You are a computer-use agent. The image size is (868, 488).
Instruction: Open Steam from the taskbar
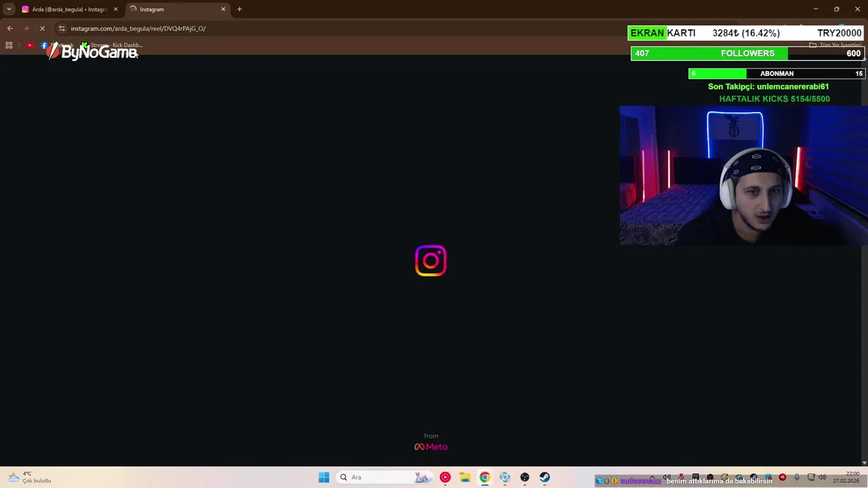(545, 477)
